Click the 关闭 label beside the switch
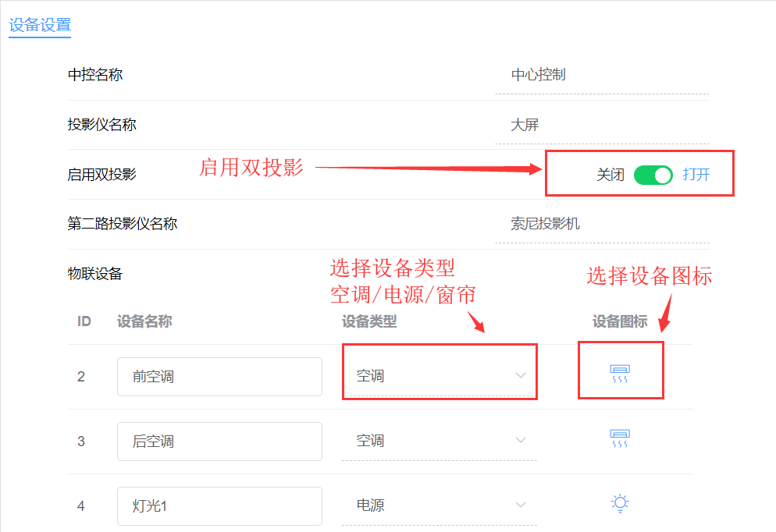This screenshot has width=776, height=532. (x=610, y=175)
